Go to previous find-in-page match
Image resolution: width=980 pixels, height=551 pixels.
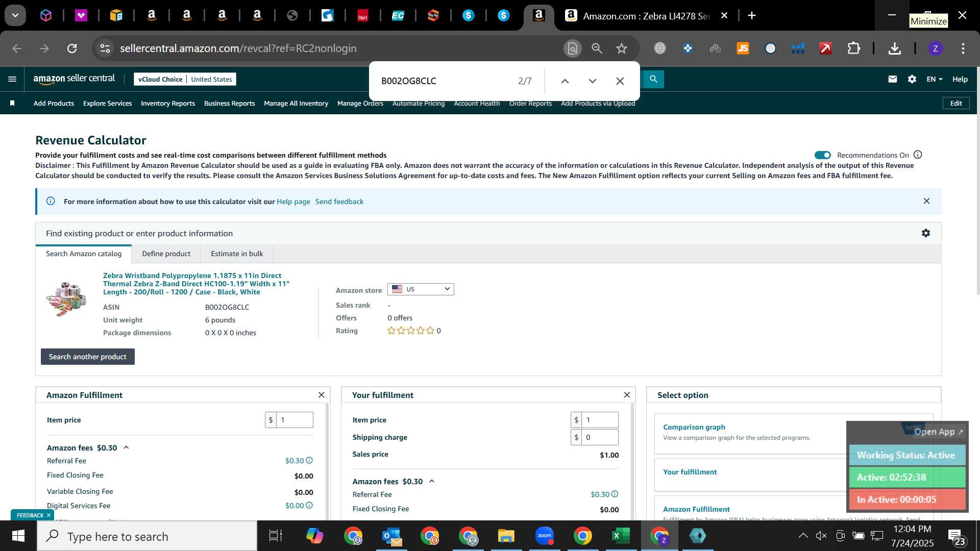[565, 81]
